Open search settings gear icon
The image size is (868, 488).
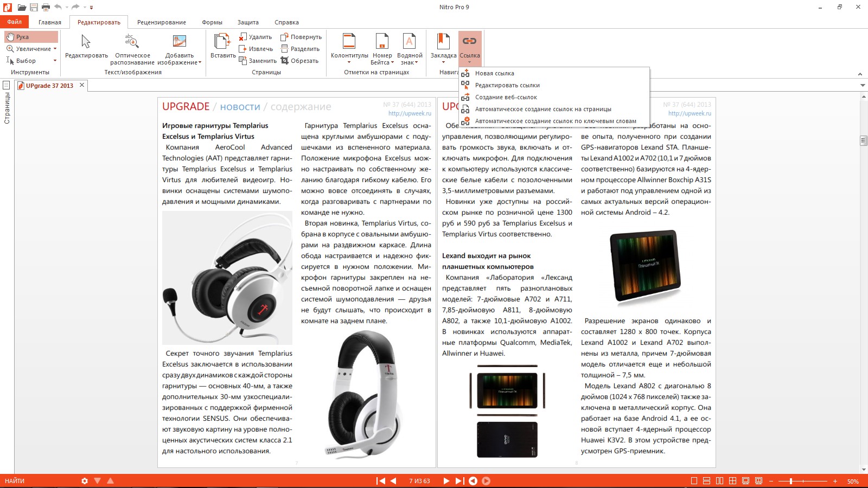click(x=85, y=481)
